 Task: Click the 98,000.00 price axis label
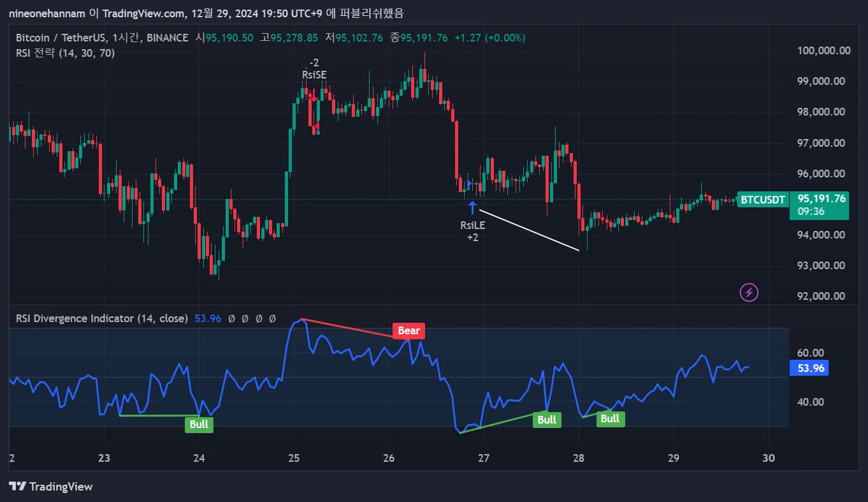(821, 112)
